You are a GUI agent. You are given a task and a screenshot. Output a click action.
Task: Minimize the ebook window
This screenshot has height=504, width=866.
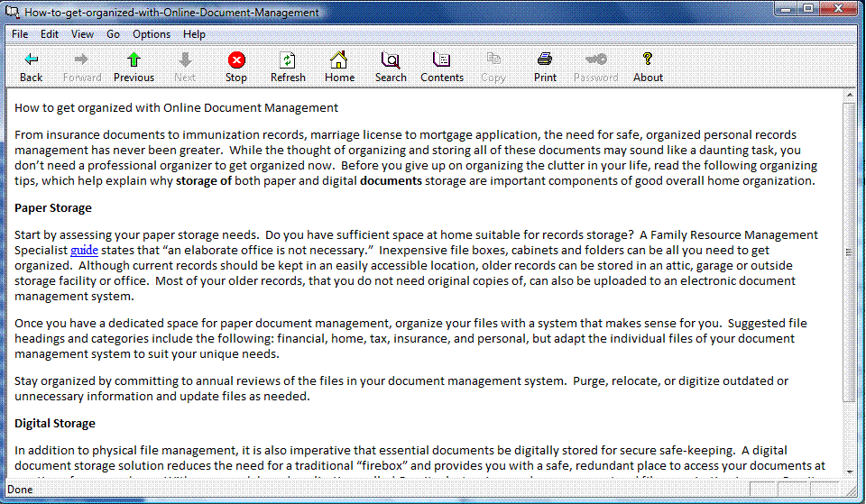pos(788,8)
